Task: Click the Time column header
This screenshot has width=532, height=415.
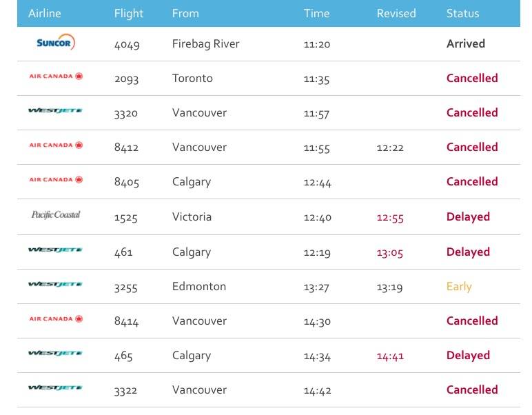Action: coord(316,13)
